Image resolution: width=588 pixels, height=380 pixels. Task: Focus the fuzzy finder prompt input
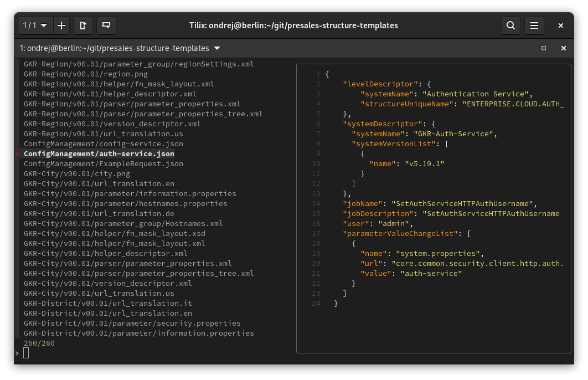pos(26,353)
